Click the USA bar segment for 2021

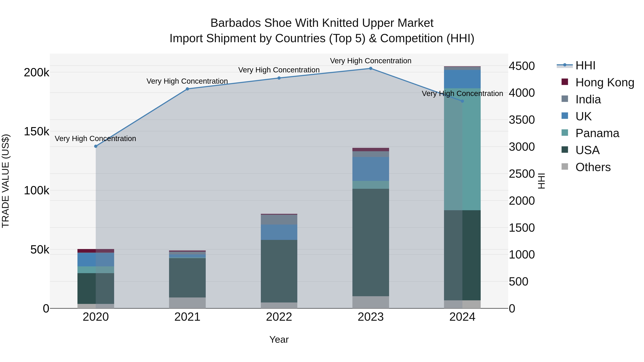187,278
